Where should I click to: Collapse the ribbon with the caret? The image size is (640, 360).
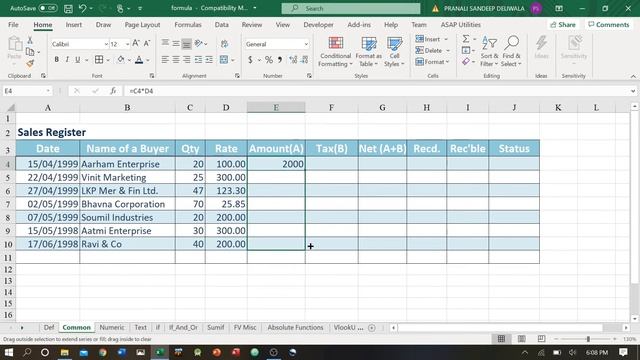(x=633, y=76)
